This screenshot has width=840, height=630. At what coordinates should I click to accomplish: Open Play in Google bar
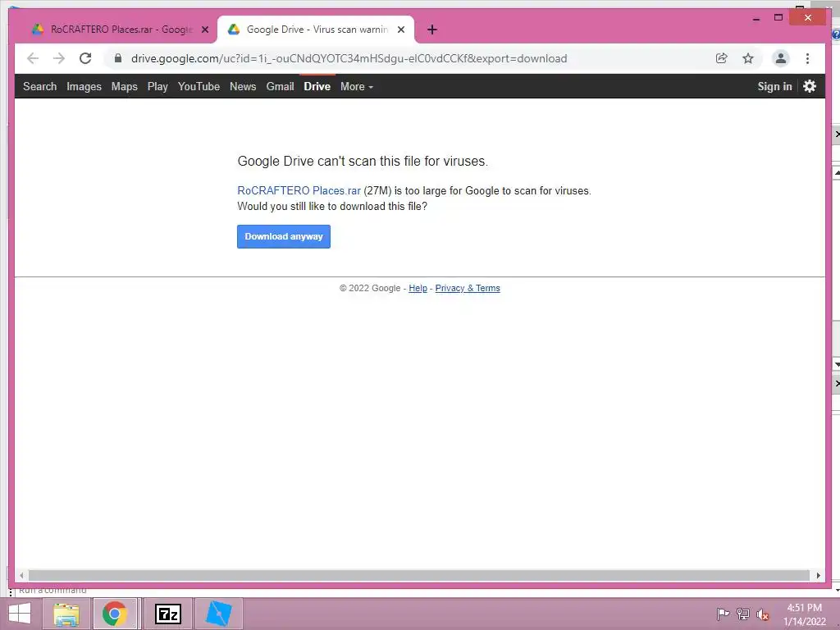(x=157, y=86)
